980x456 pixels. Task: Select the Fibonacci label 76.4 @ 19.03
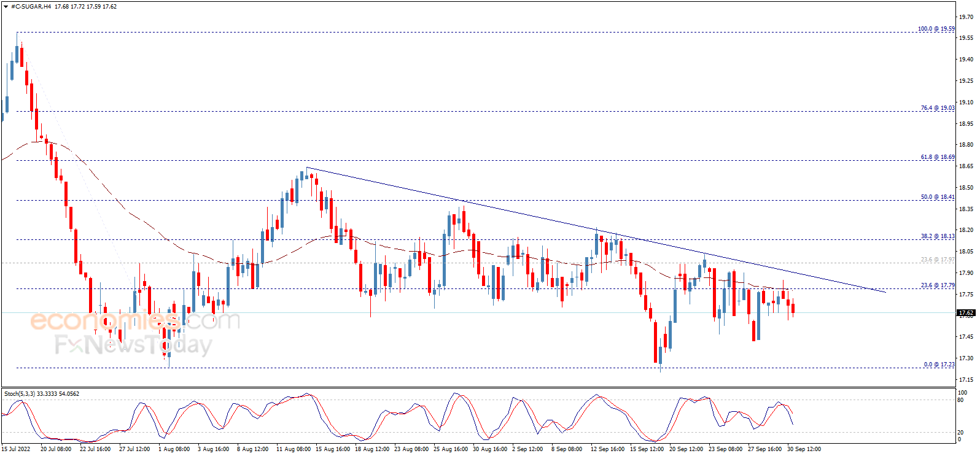[x=937, y=108]
